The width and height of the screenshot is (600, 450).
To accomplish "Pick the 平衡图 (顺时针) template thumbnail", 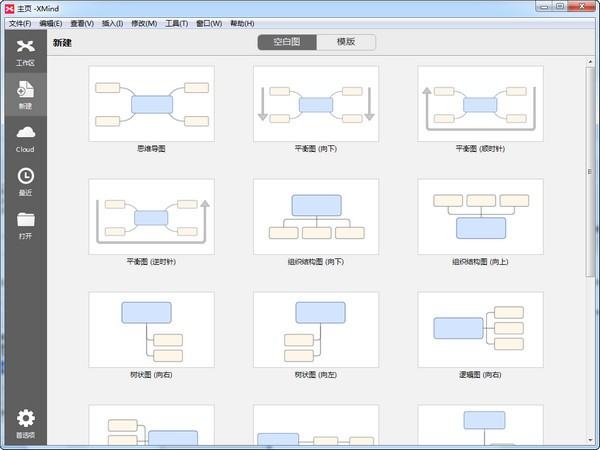I will (480, 104).
